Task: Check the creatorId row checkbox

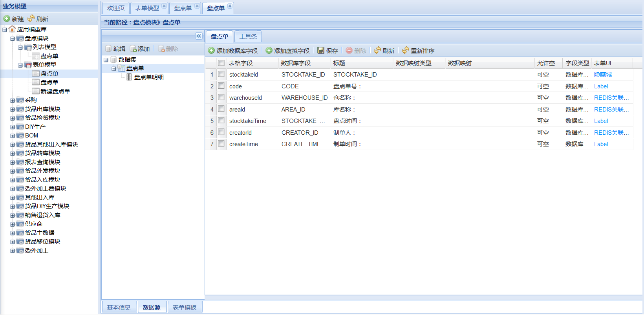Action: point(221,132)
